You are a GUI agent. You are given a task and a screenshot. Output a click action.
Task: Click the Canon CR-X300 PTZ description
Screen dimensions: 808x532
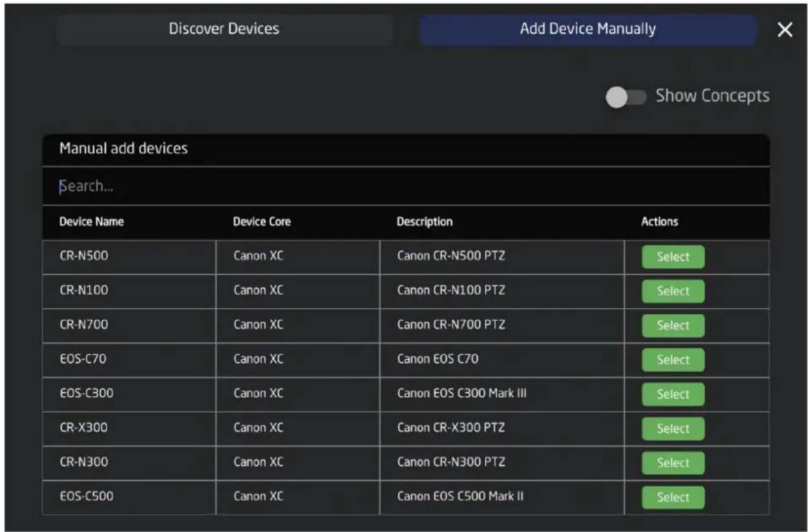(451, 428)
